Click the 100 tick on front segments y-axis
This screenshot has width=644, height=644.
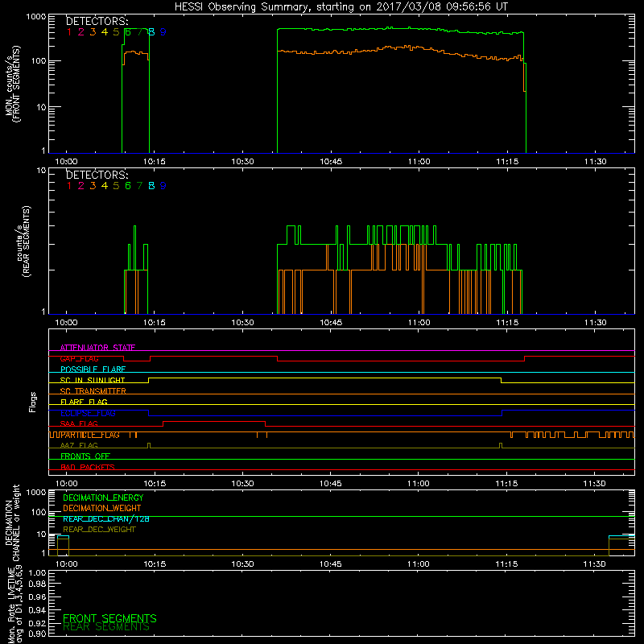pos(39,61)
